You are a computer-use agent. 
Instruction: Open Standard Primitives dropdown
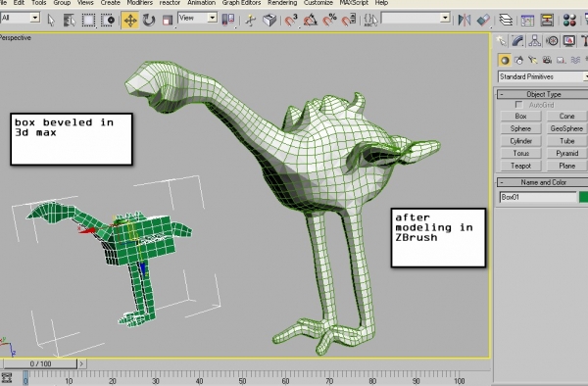pos(543,76)
